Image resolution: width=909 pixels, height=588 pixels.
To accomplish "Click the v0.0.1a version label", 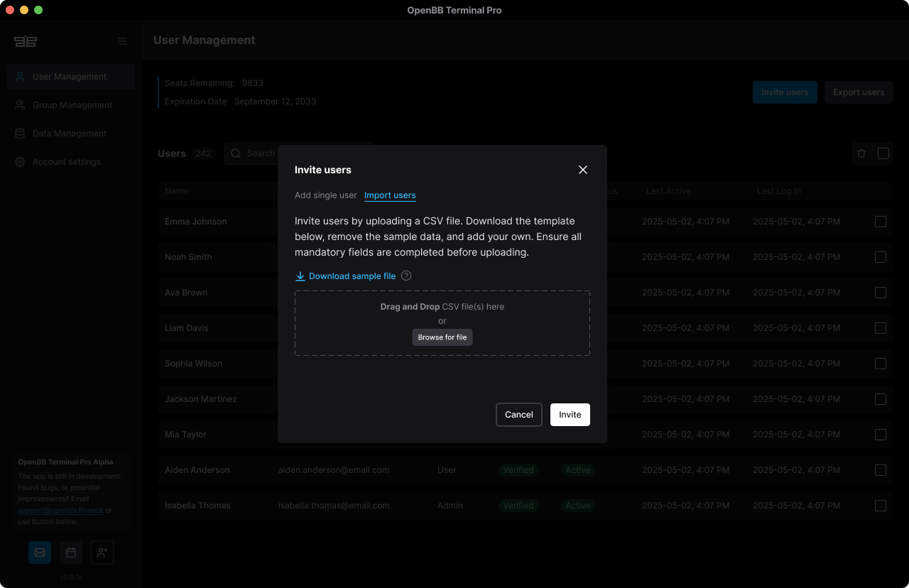I will tap(71, 577).
